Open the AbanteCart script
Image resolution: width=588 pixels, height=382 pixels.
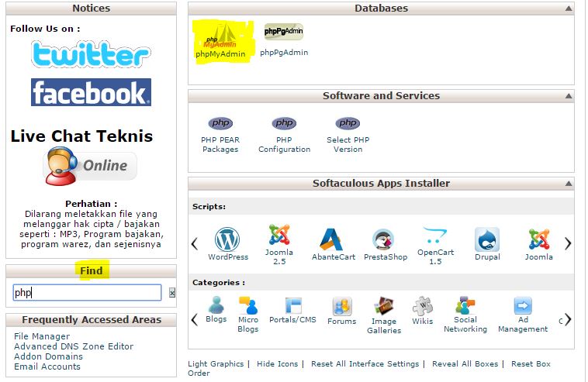point(332,241)
